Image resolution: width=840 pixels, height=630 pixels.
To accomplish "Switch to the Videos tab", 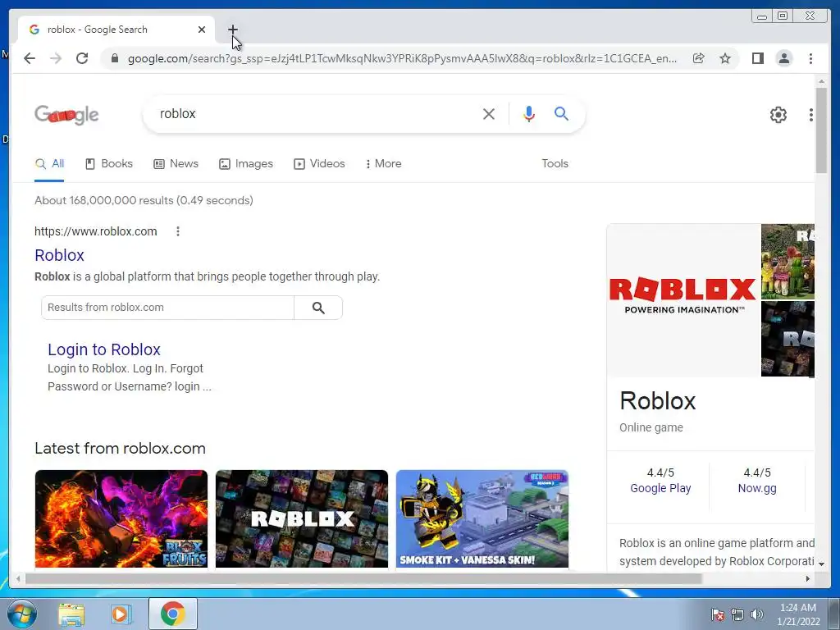I will click(319, 164).
